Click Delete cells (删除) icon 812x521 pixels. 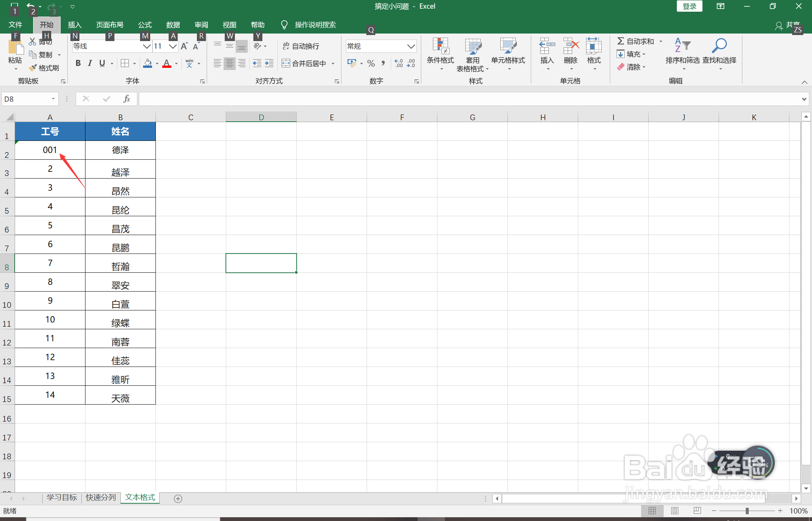coord(571,46)
